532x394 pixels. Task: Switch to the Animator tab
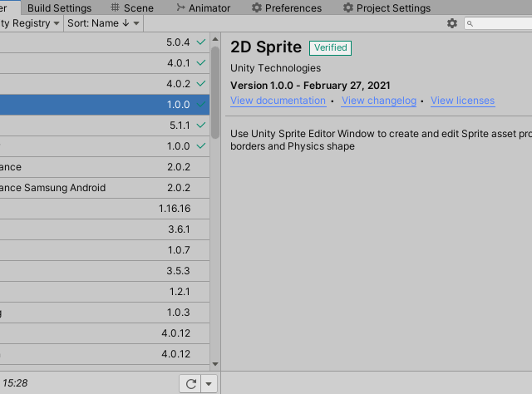[204, 7]
